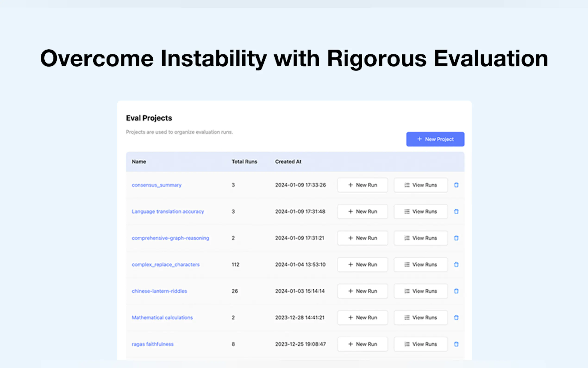
Task: Click trash icon for Language translation accuracy
Action: pos(456,212)
